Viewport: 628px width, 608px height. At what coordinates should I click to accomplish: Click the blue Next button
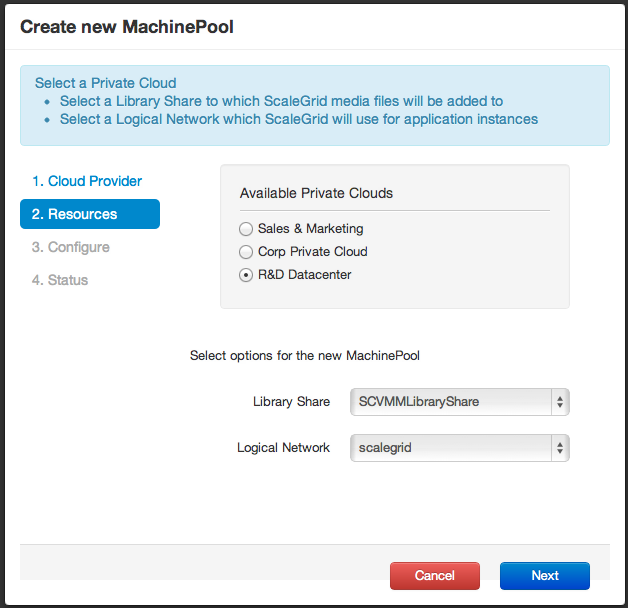545,576
